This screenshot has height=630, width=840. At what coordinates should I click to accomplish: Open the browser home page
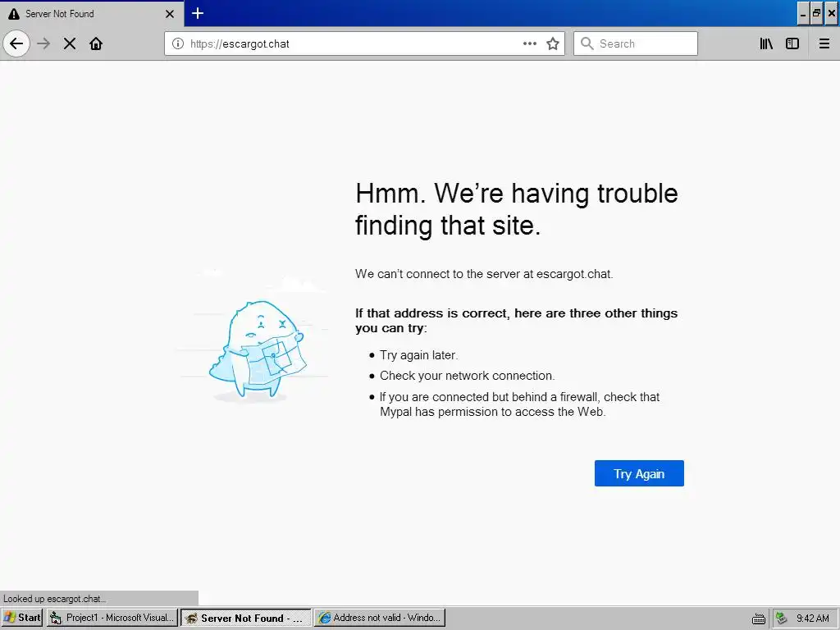pyautogui.click(x=96, y=43)
